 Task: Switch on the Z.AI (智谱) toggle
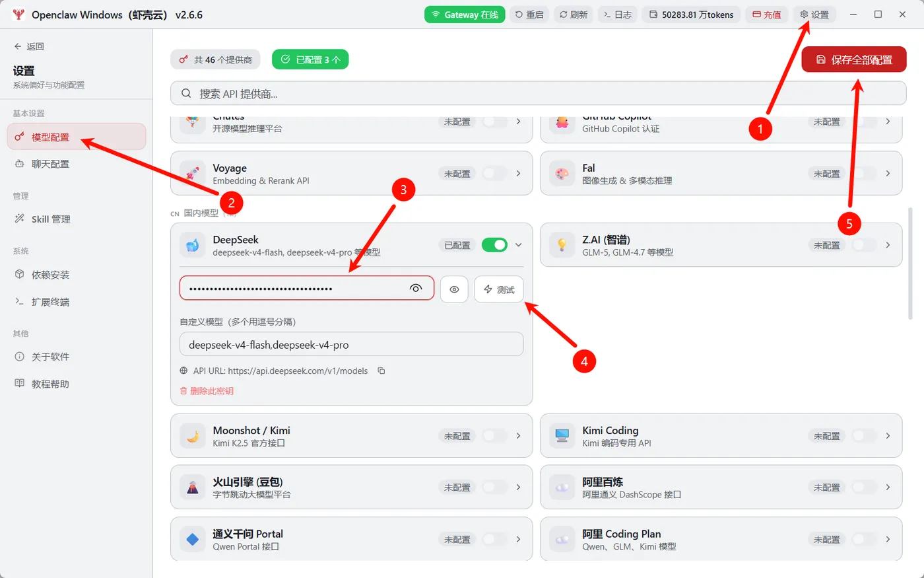coord(864,245)
